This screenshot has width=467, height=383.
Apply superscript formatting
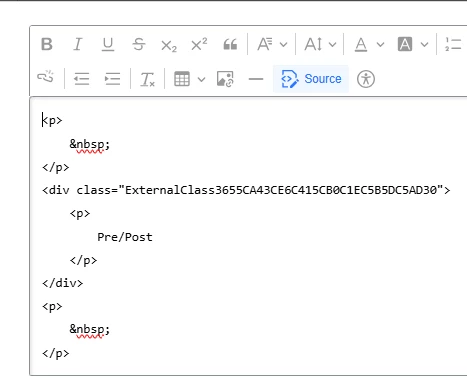199,44
